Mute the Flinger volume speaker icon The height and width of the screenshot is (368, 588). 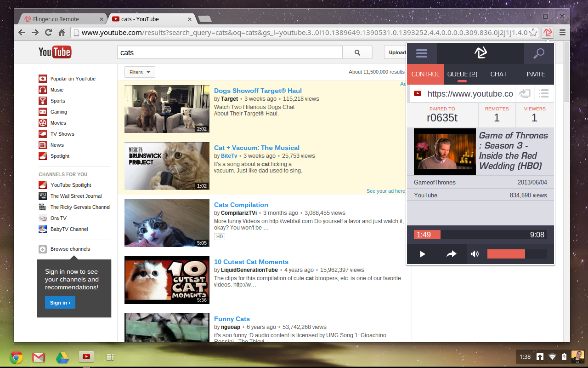[x=475, y=254]
